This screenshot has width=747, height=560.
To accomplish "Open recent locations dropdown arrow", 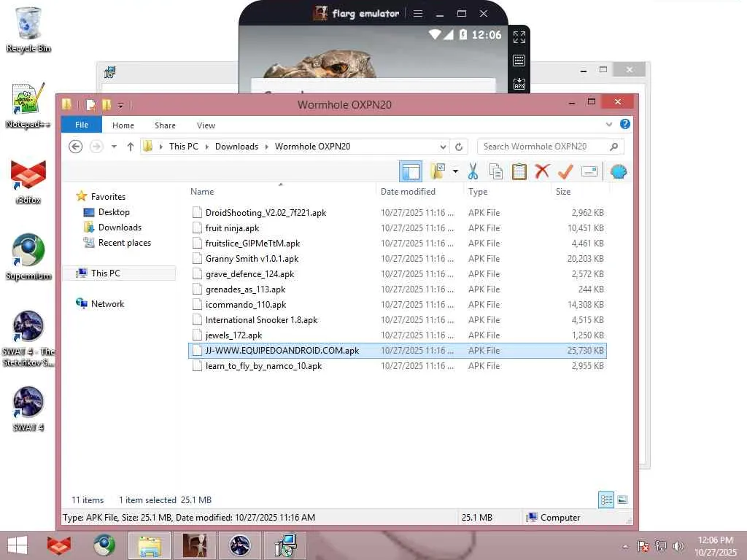I will [x=114, y=147].
